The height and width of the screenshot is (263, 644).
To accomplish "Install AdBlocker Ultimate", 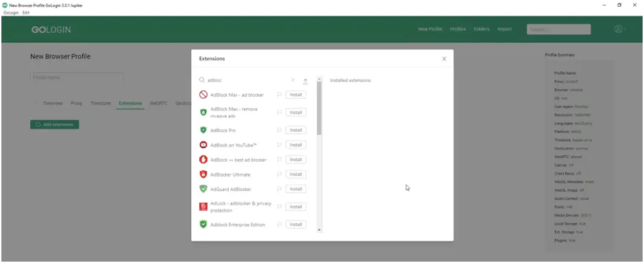I will pos(296,175).
